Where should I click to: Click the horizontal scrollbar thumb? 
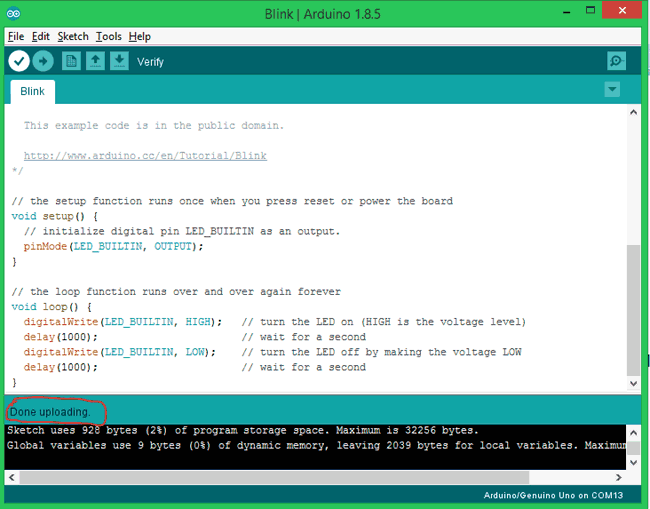click(274, 477)
